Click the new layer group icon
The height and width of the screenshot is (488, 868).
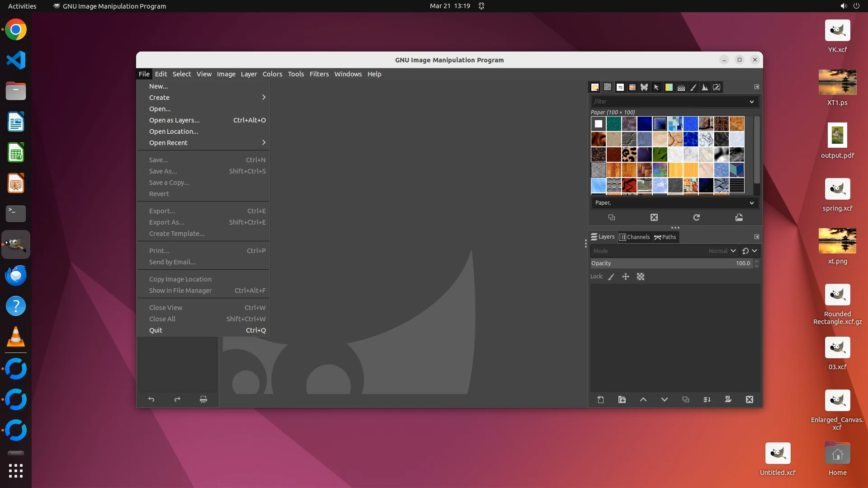click(622, 399)
